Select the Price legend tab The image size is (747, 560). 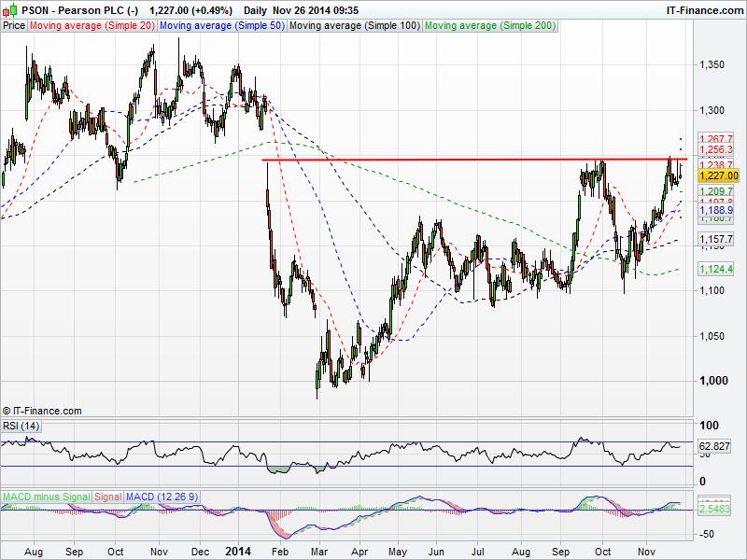click(x=14, y=26)
